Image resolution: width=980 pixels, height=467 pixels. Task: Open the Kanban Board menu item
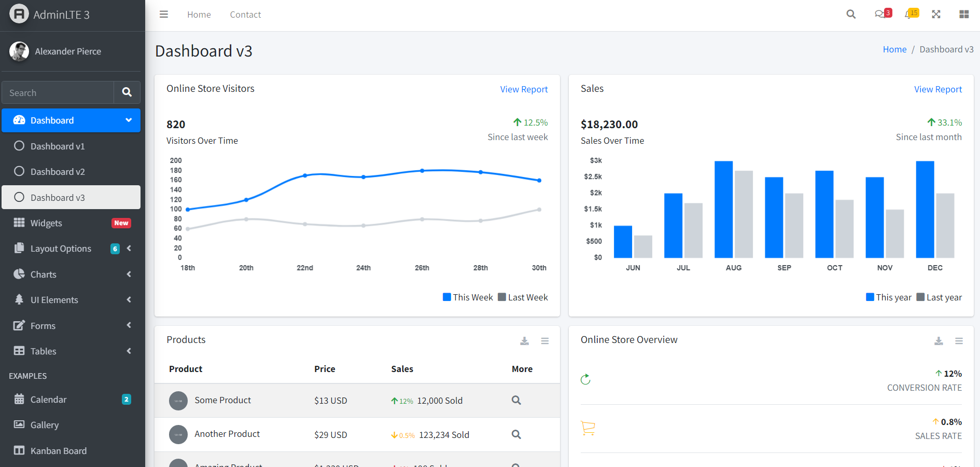click(71, 450)
